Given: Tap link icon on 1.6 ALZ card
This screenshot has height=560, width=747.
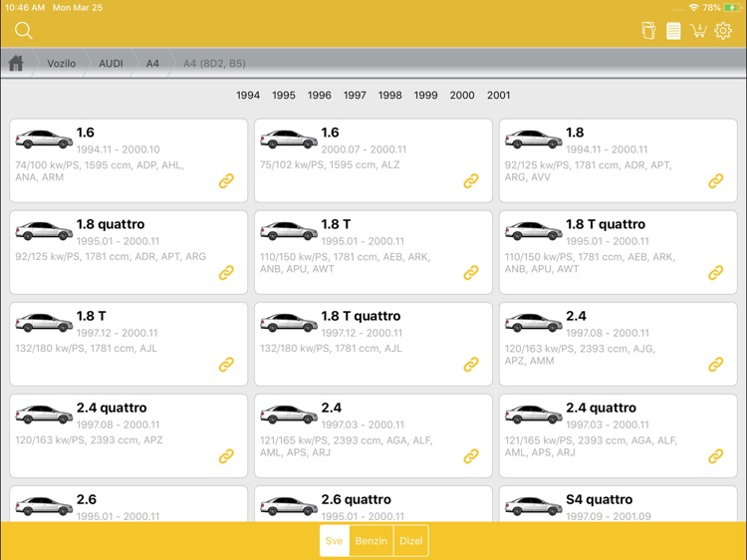Looking at the screenshot, I should pos(471,180).
